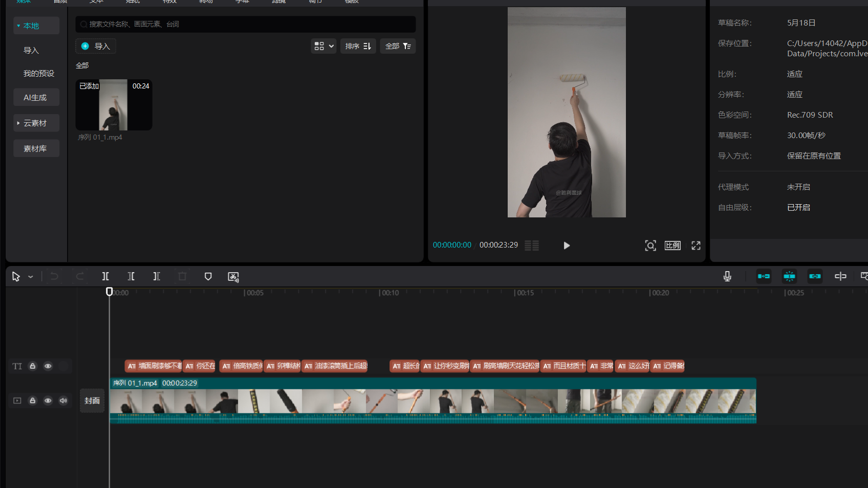This screenshot has height=488, width=868.
Task: Play the video preview
Action: tap(567, 246)
